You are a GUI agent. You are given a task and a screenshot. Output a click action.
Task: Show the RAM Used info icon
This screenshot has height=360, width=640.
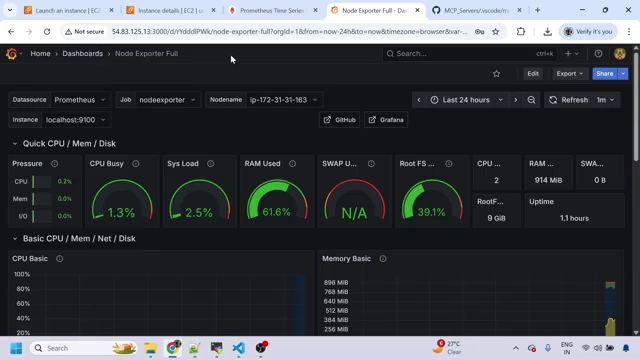coord(293,164)
